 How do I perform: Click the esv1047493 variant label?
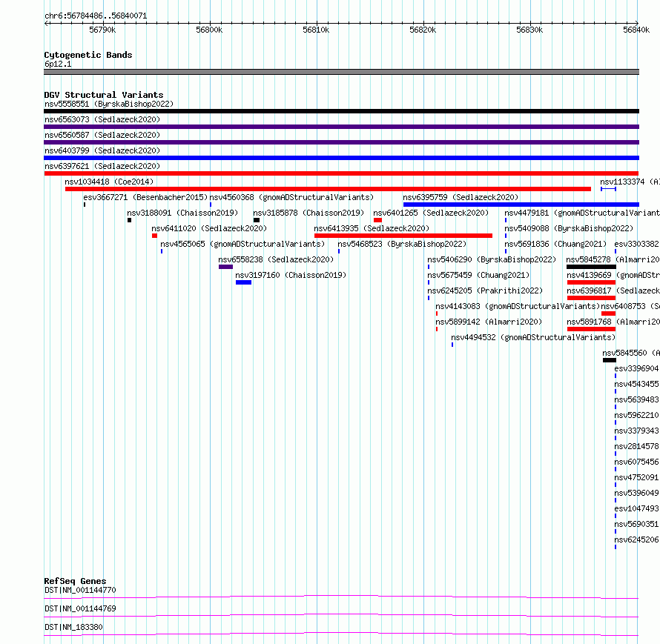tap(636, 508)
